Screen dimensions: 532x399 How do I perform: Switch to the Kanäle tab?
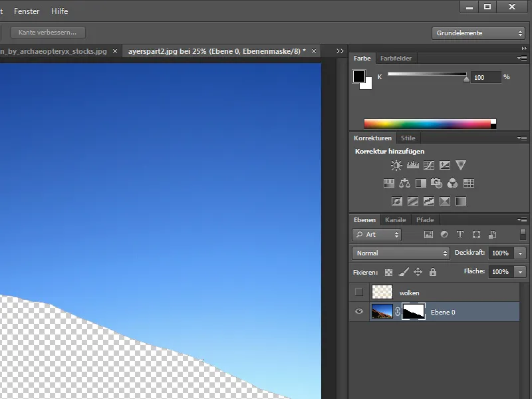[395, 220]
